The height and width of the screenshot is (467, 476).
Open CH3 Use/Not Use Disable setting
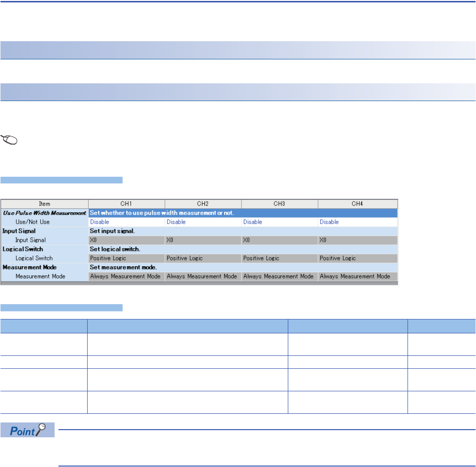pyautogui.click(x=280, y=222)
